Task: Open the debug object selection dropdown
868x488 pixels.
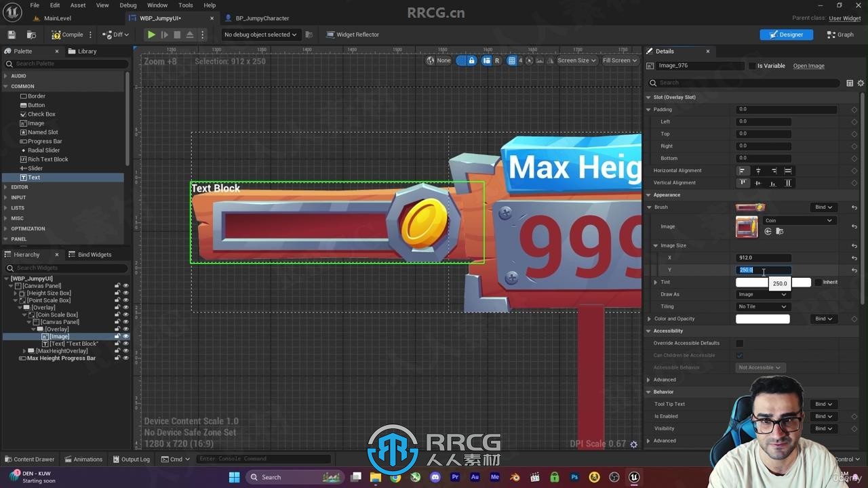Action: tap(260, 35)
